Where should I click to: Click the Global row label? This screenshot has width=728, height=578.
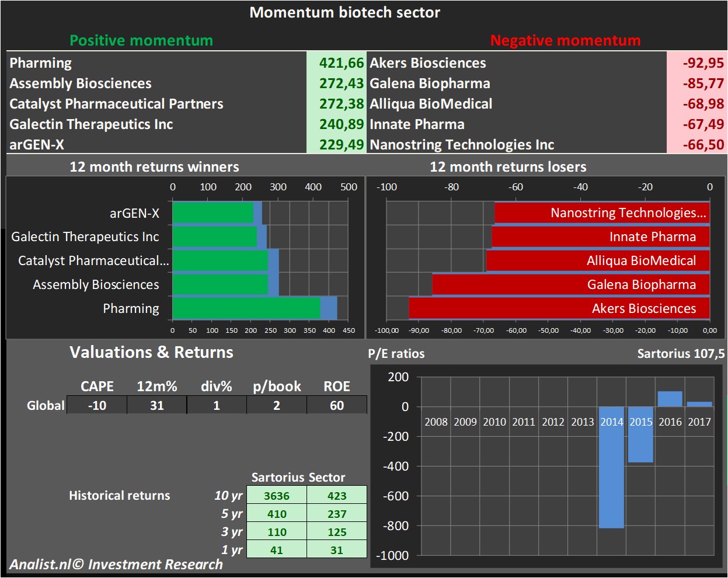pos(46,405)
